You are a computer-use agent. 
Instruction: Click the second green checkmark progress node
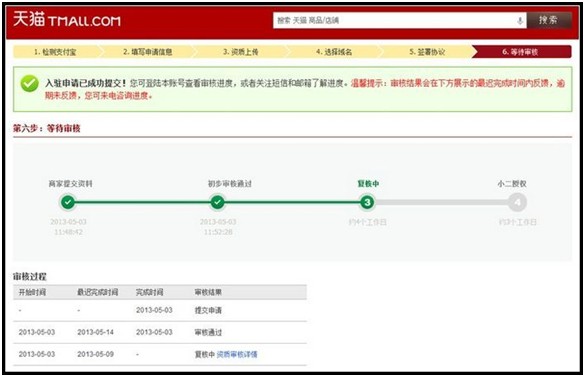218,202
